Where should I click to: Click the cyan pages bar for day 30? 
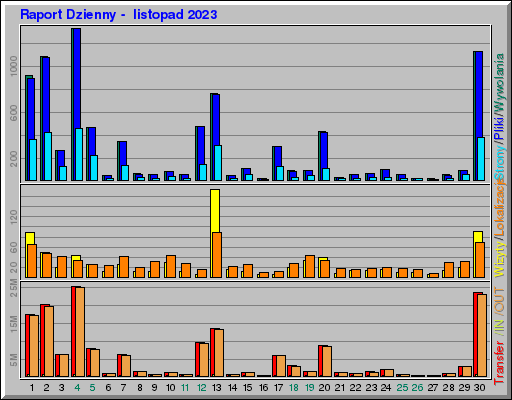pos(481,159)
